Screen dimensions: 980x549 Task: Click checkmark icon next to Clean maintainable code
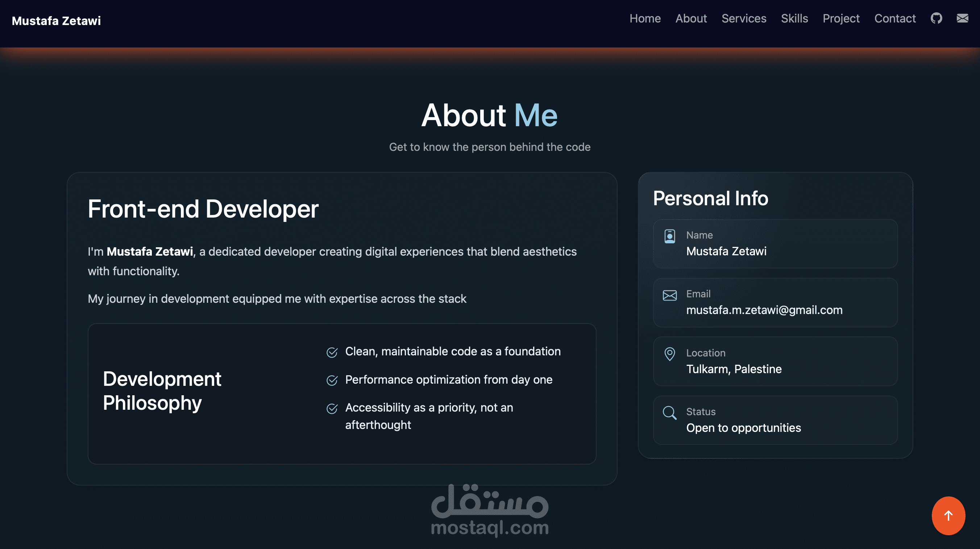point(332,352)
